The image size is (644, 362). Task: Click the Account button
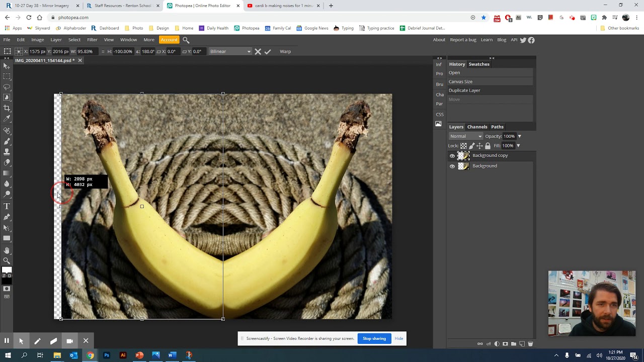(169, 40)
